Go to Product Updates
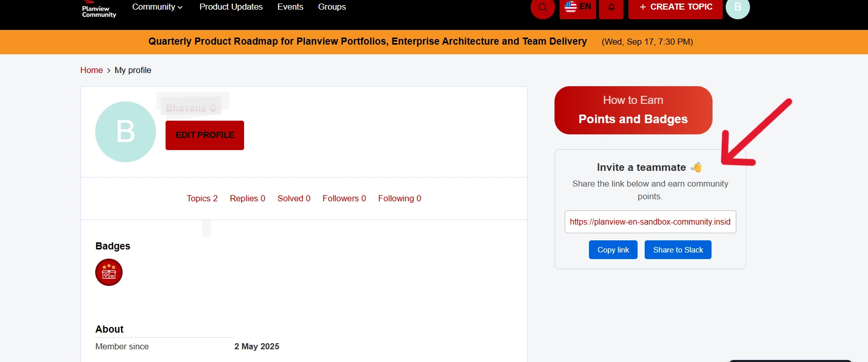 click(x=231, y=7)
